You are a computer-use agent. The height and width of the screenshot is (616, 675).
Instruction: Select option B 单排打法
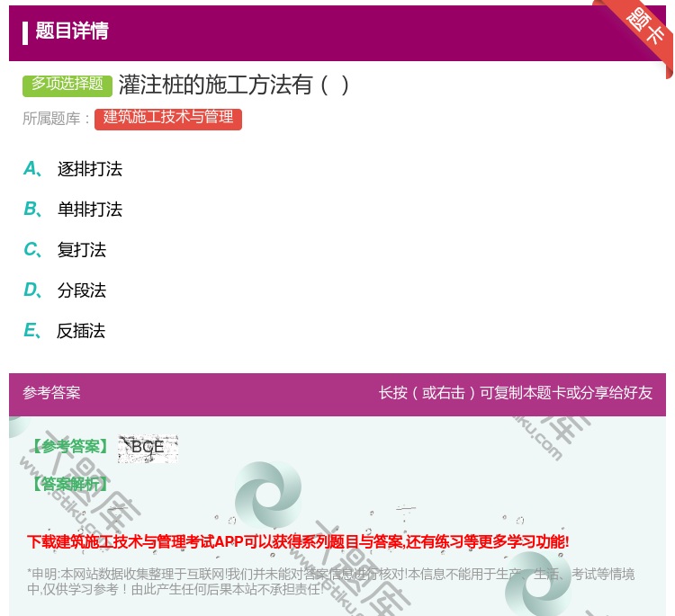tap(73, 209)
